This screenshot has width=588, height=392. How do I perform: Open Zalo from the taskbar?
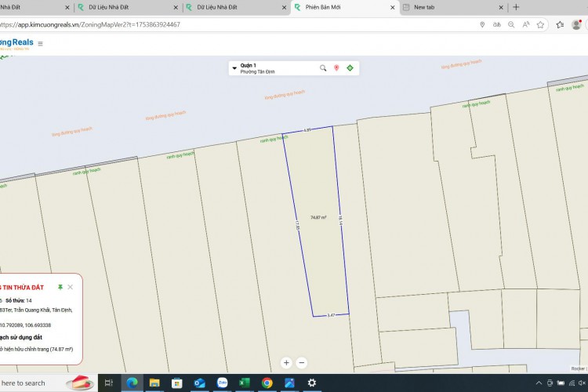(223, 383)
